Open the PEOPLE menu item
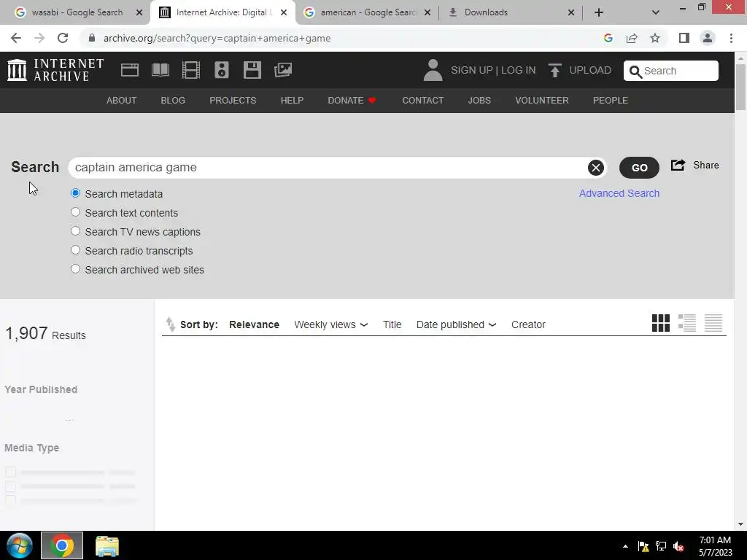This screenshot has height=560, width=747. pyautogui.click(x=611, y=101)
